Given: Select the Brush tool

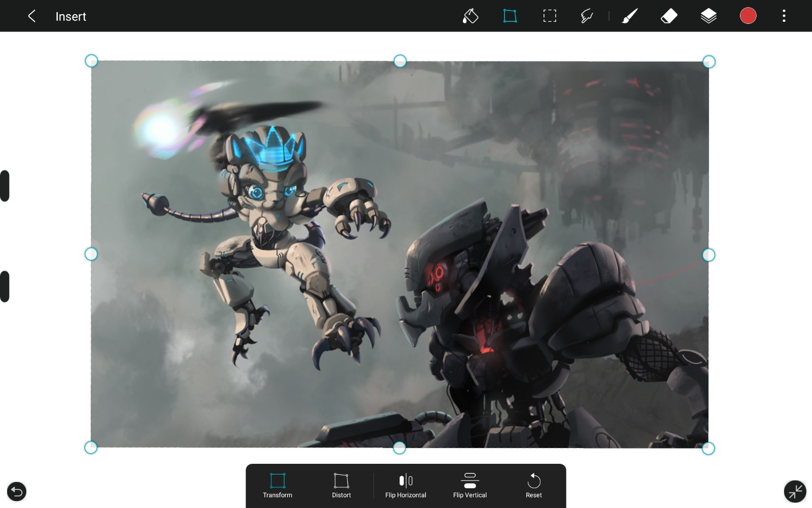Looking at the screenshot, I should [629, 16].
